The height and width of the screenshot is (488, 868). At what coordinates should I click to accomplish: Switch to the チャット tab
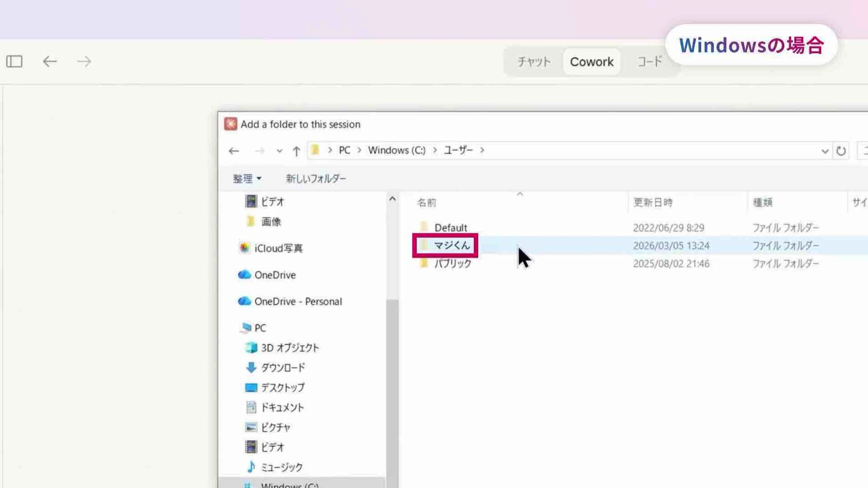(534, 62)
